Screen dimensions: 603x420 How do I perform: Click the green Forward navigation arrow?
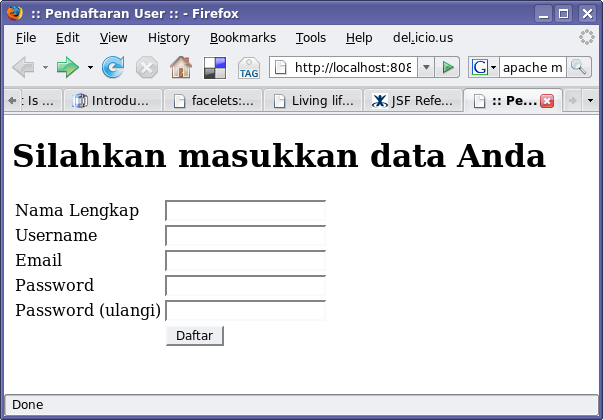[x=67, y=67]
